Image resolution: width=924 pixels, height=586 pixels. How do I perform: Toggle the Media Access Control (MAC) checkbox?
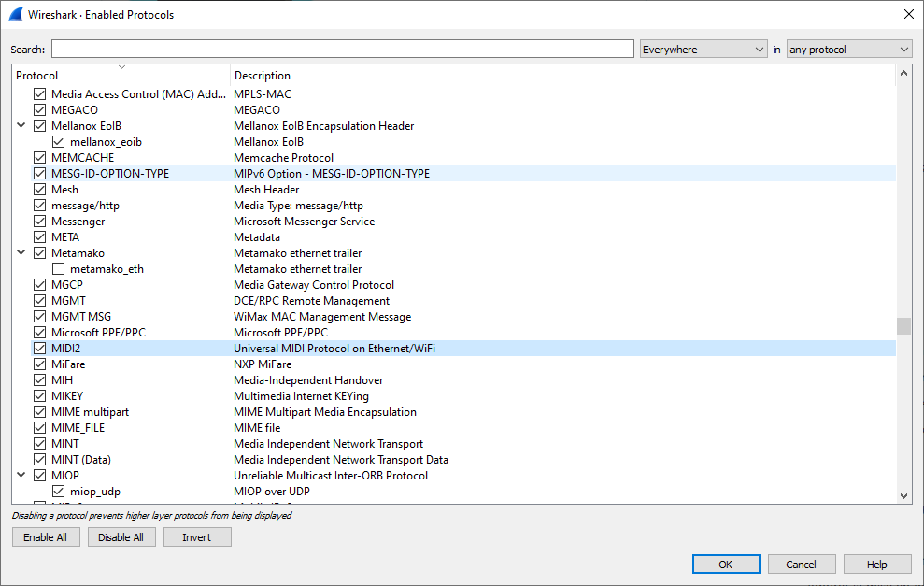[x=39, y=94]
